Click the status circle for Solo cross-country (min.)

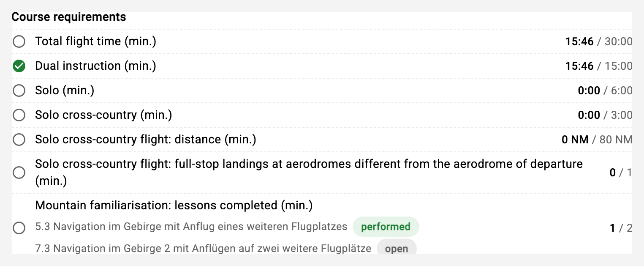(x=19, y=115)
